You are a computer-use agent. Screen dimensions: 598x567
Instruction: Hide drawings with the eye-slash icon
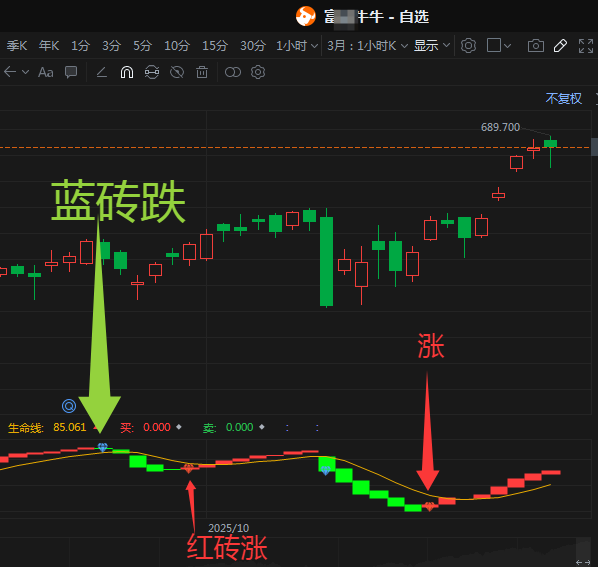[x=177, y=72]
